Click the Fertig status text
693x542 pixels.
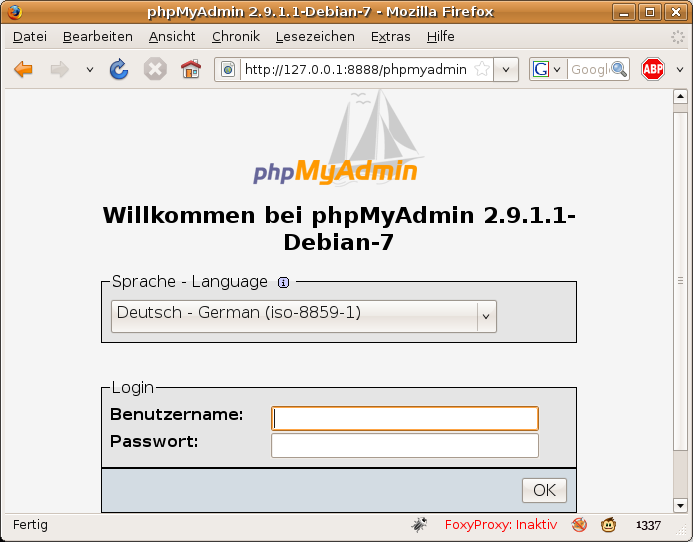coord(30,525)
